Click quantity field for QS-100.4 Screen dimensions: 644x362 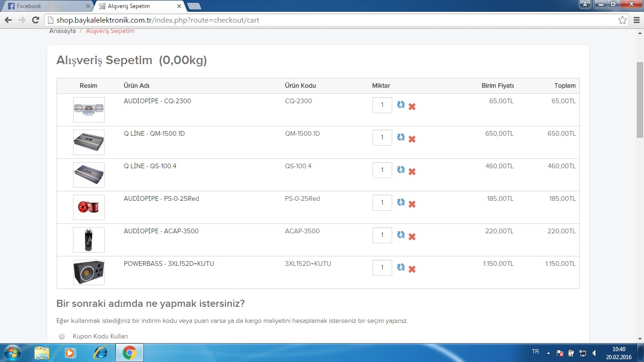[382, 170]
